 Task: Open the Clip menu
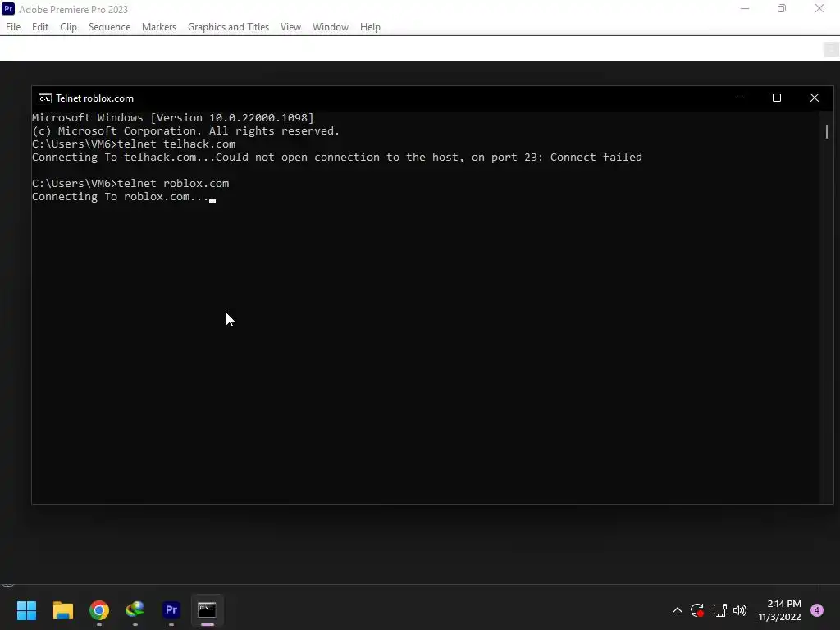pyautogui.click(x=68, y=27)
